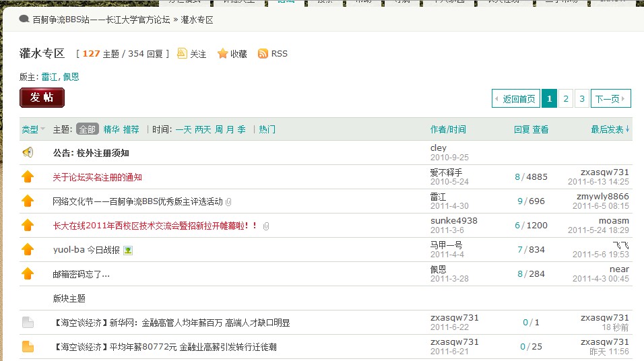Go to page 2
The image size is (644, 361).
[x=566, y=98]
